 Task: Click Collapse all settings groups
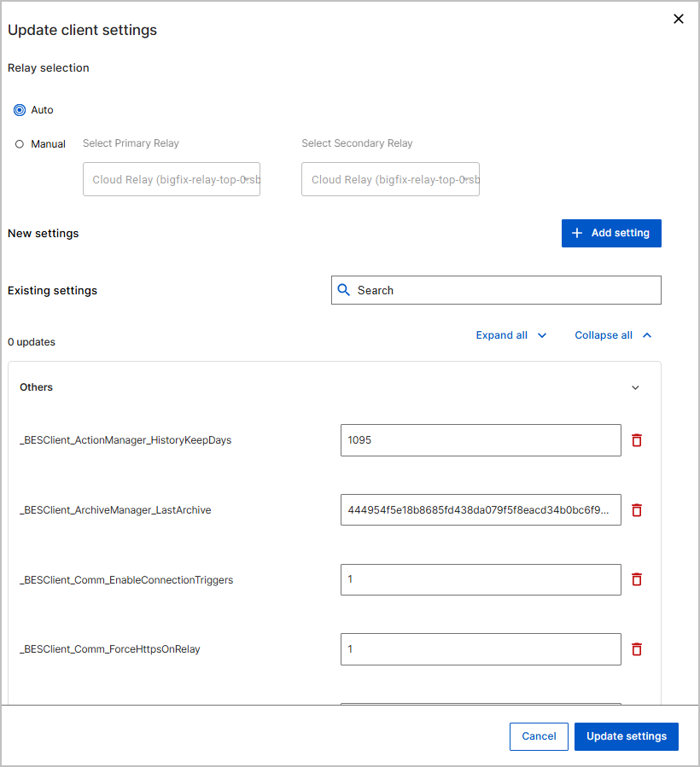[x=613, y=335]
